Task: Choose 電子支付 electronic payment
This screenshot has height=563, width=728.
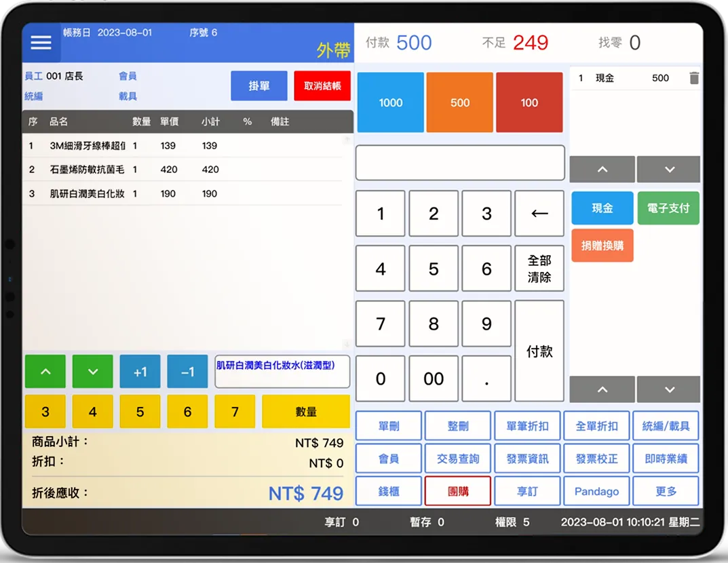Action: point(668,208)
